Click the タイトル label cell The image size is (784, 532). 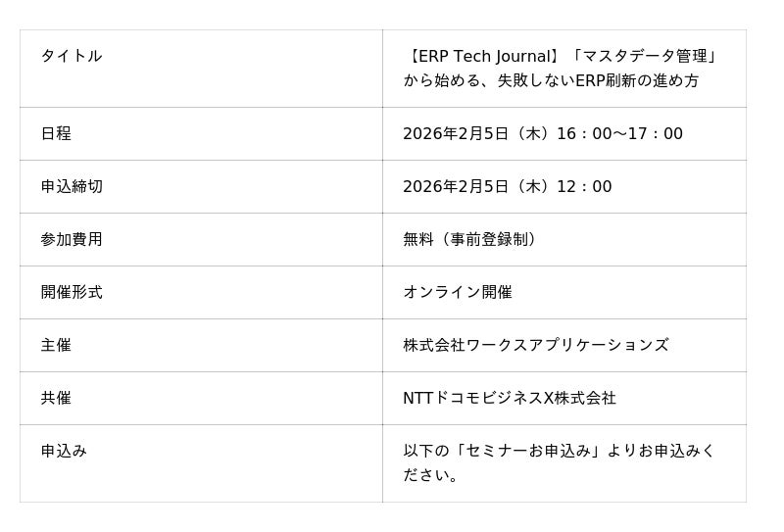[x=72, y=56]
